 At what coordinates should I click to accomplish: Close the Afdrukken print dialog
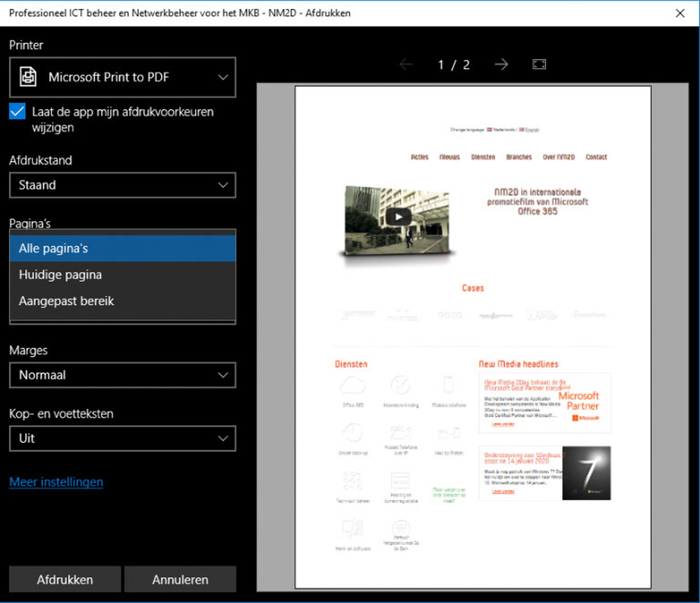coord(680,13)
